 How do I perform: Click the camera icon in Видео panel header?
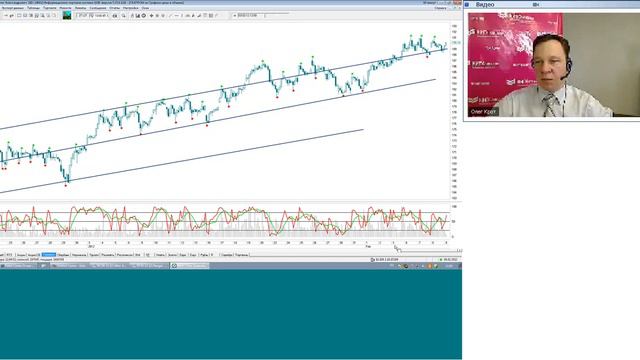pos(536,4)
